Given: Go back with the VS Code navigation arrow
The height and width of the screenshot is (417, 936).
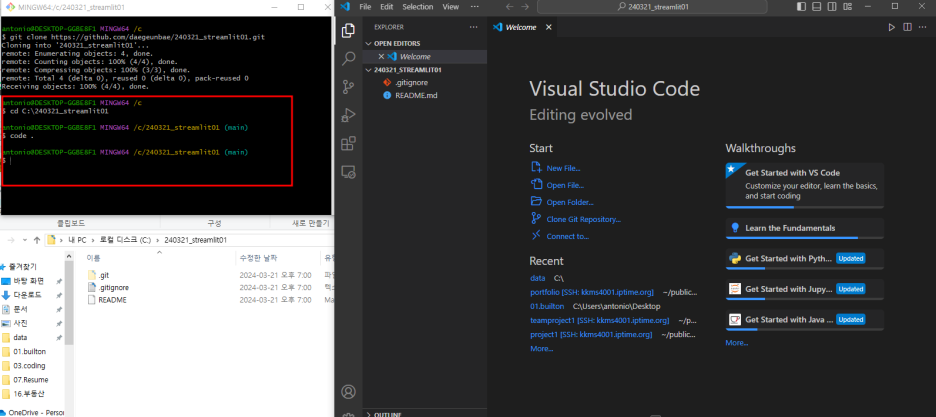Looking at the screenshot, I should (x=509, y=7).
